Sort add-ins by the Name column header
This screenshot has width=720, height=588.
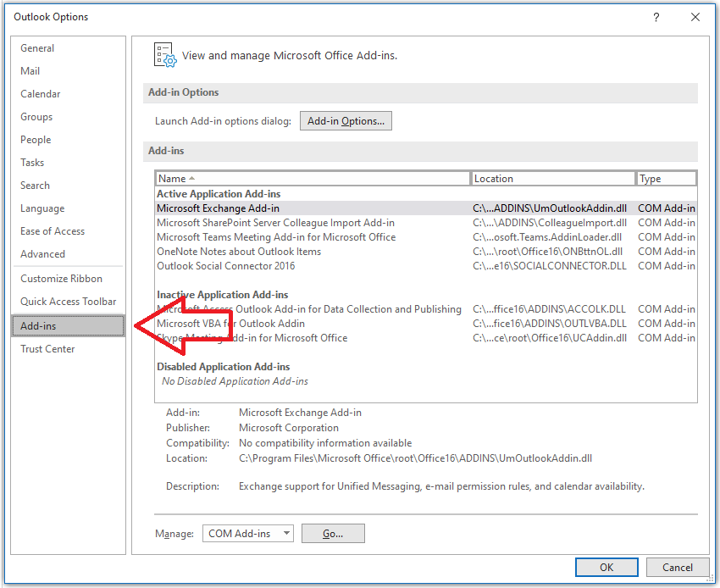tap(313, 179)
